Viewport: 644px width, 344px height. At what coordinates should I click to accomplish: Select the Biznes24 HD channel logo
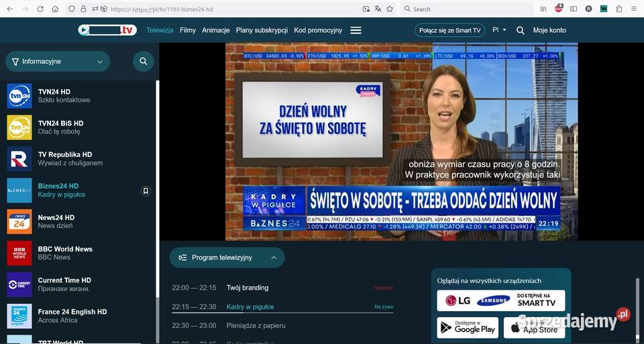(19, 190)
